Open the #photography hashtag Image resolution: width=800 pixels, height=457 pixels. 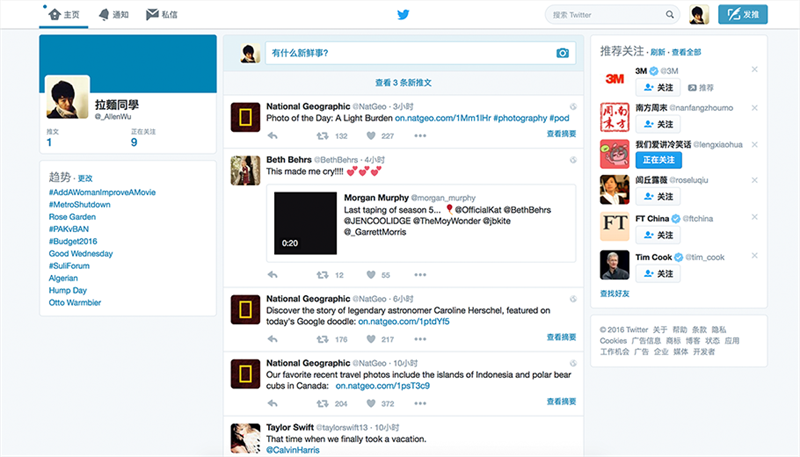pos(520,118)
